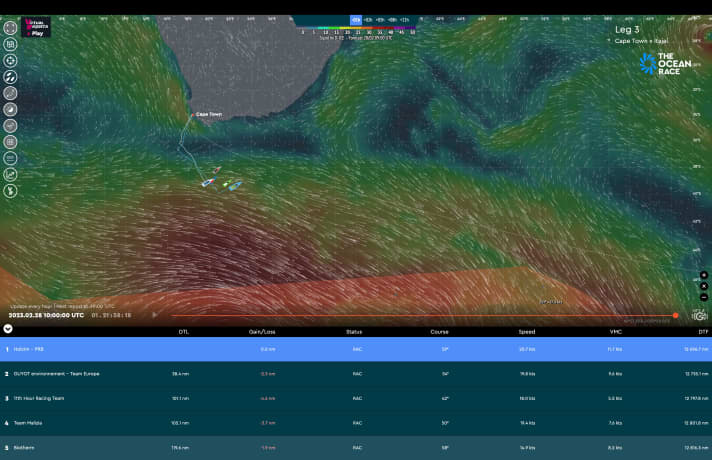Select 11th Hour Racing Team row
The height and width of the screenshot is (460, 712).
pyautogui.click(x=356, y=398)
